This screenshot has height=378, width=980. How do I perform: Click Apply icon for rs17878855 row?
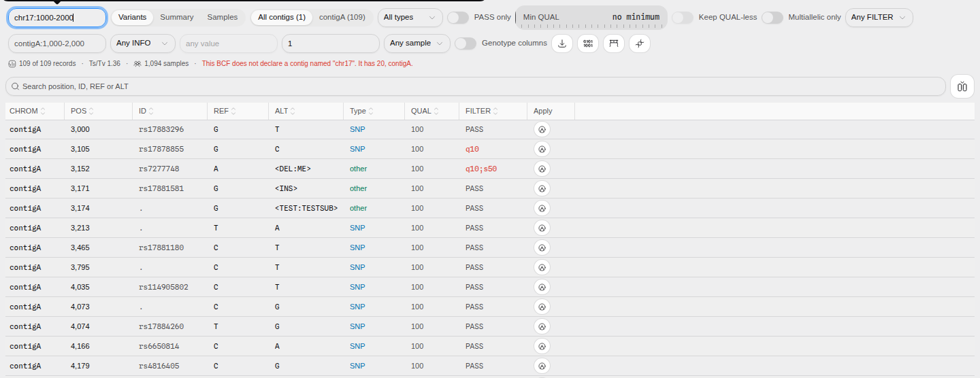pos(542,149)
